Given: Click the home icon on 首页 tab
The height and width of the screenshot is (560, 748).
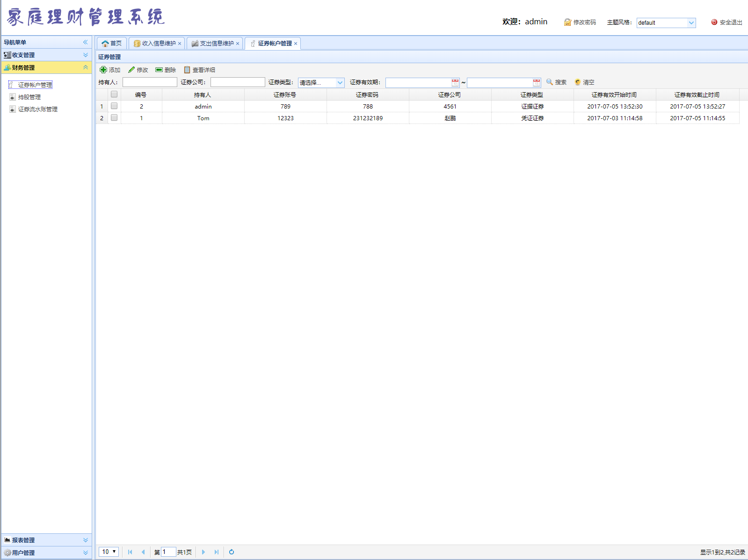Looking at the screenshot, I should [x=105, y=44].
